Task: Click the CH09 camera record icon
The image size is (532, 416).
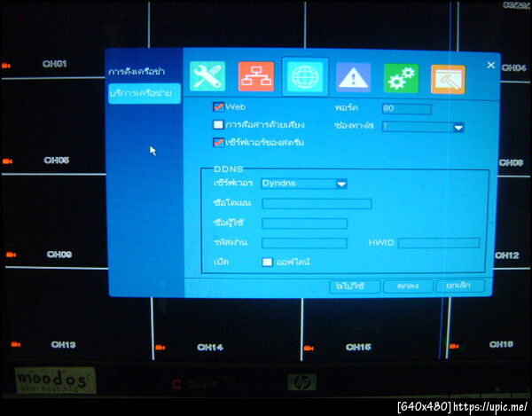Action: pos(11,255)
